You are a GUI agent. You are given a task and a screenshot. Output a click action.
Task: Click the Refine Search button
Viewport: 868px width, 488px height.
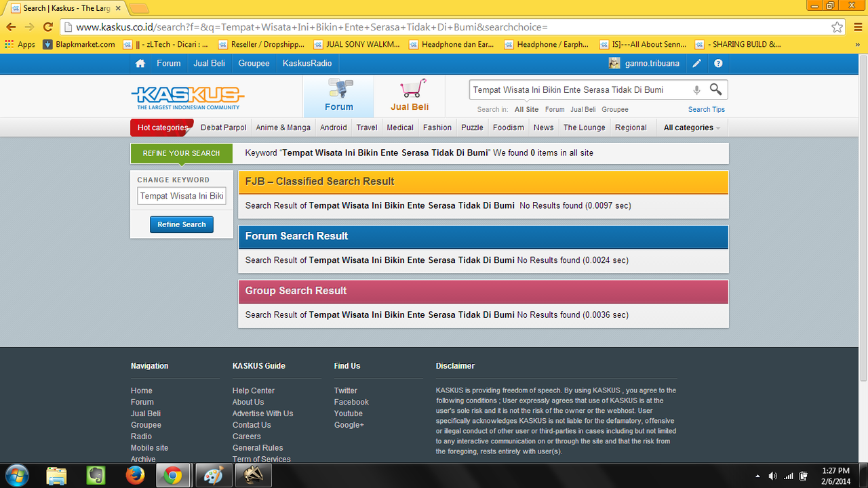182,224
